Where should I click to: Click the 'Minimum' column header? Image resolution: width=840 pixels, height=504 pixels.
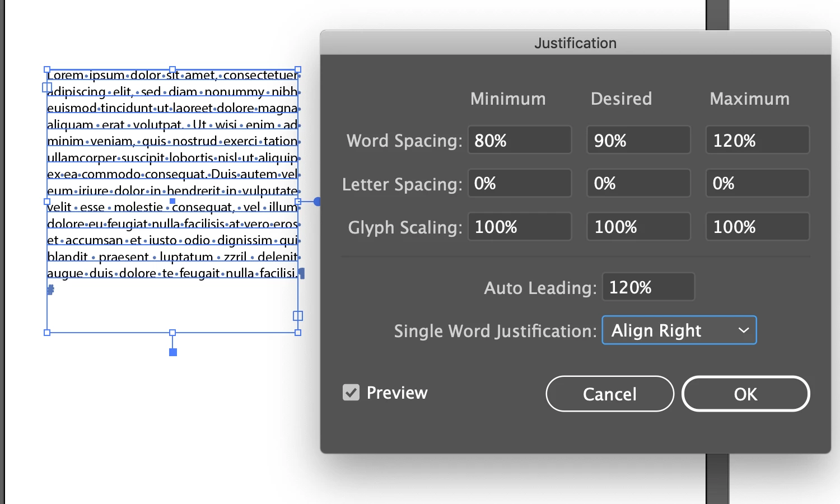tap(508, 99)
